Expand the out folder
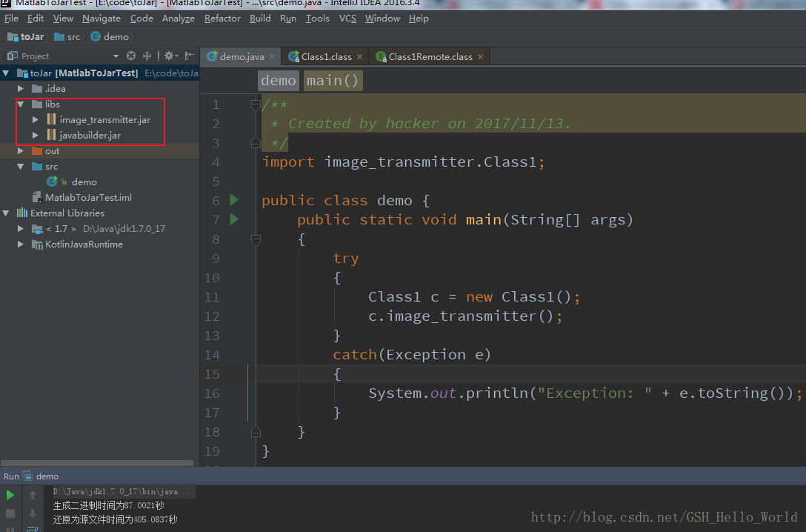The width and height of the screenshot is (806, 532). pyautogui.click(x=21, y=150)
